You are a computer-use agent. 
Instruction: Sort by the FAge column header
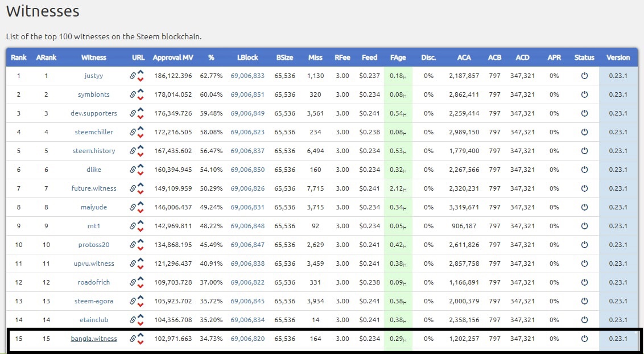pyautogui.click(x=398, y=57)
